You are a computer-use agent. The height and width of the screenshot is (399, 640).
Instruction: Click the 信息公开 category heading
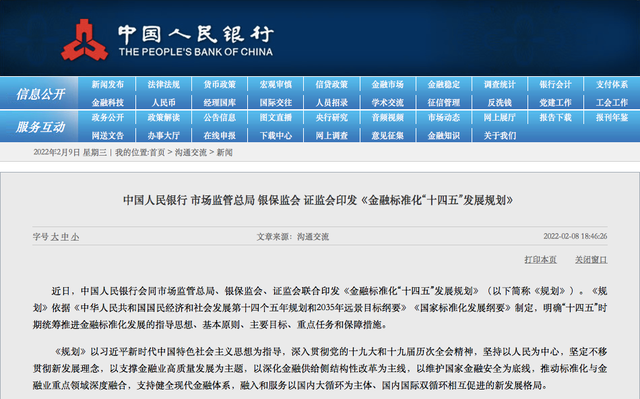pyautogui.click(x=40, y=94)
